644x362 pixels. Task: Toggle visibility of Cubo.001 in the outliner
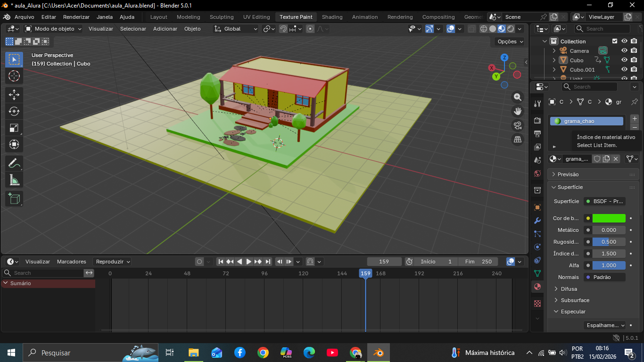(624, 69)
